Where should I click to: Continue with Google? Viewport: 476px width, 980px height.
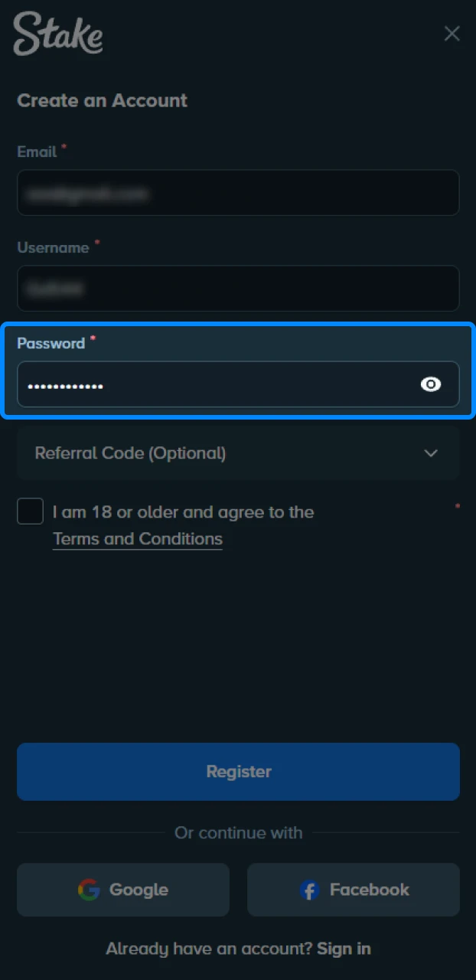click(122, 890)
